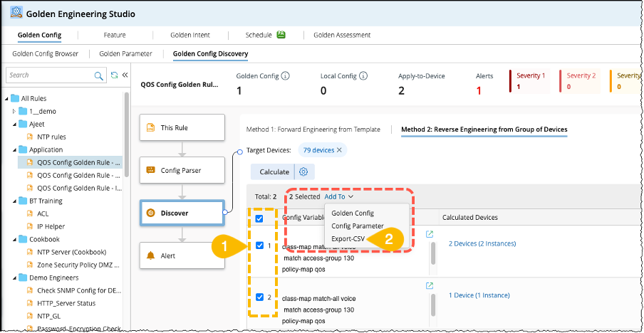Type in the rules Search field
The image size is (644, 333).
[x=48, y=75]
